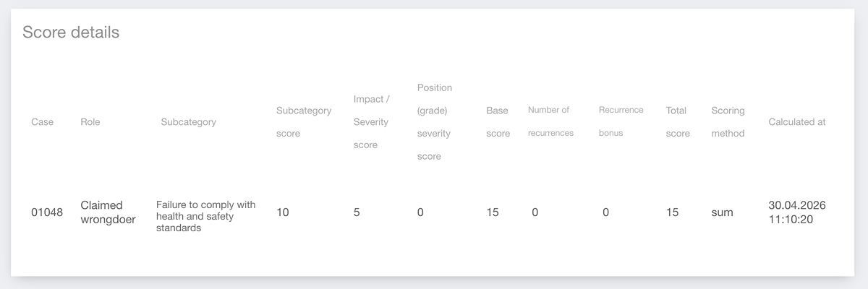Click the Scoring method column header
This screenshot has width=868, height=289.
pyautogui.click(x=728, y=122)
